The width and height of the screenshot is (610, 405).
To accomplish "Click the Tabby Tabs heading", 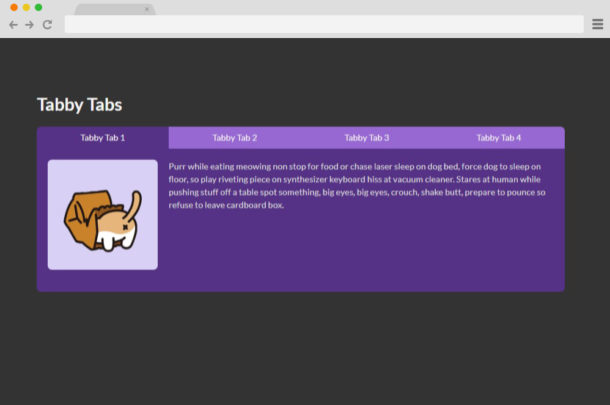I will click(x=79, y=105).
